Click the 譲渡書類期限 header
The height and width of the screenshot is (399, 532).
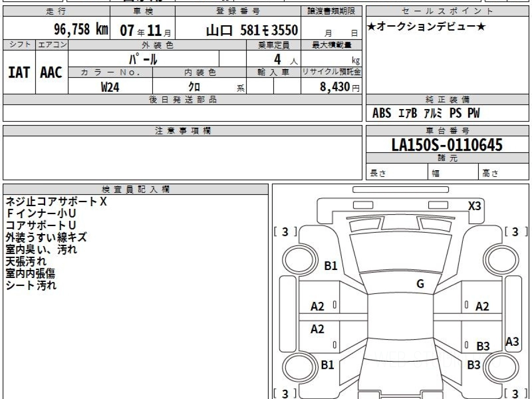tap(331, 12)
